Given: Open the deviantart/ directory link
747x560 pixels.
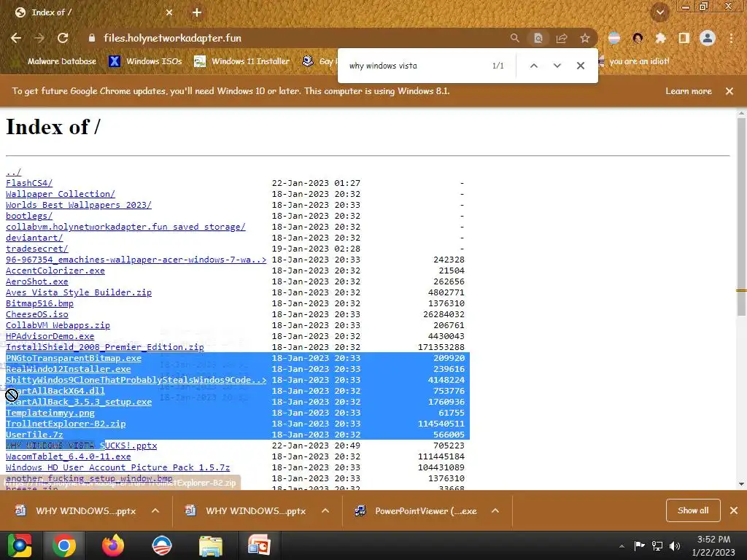Looking at the screenshot, I should point(34,238).
